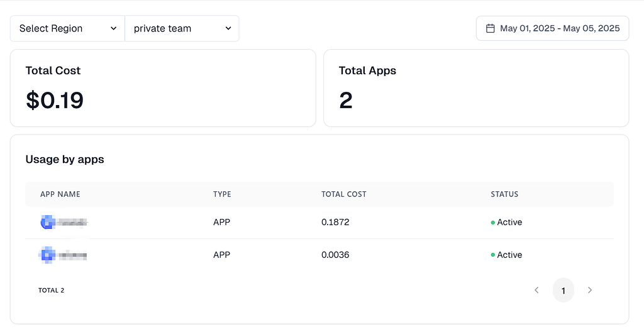Click the Total Cost card title

[x=53, y=70]
